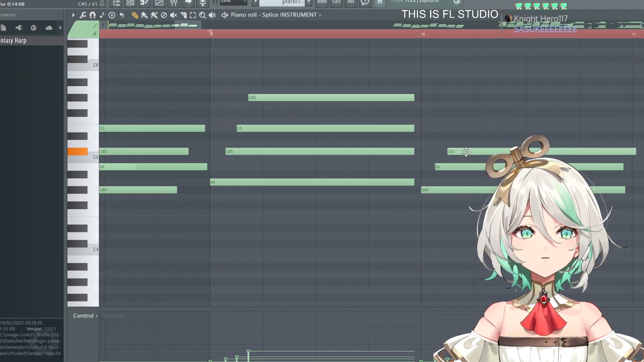Select the Mute notes tool
This screenshot has height=362, width=644.
click(x=173, y=15)
